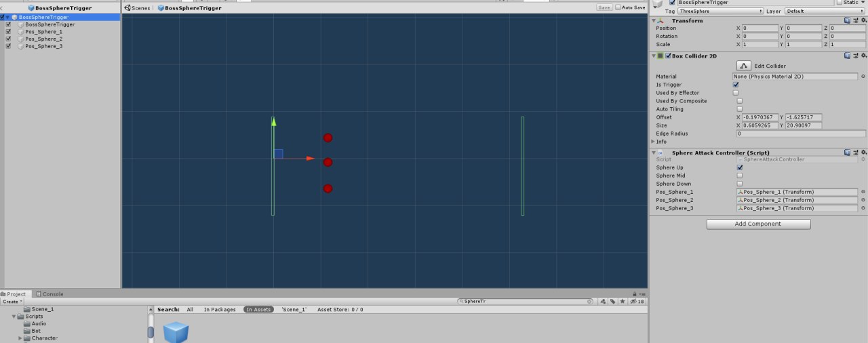Click Search by Type icon in Project
This screenshot has width=868, height=343.
coord(603,301)
